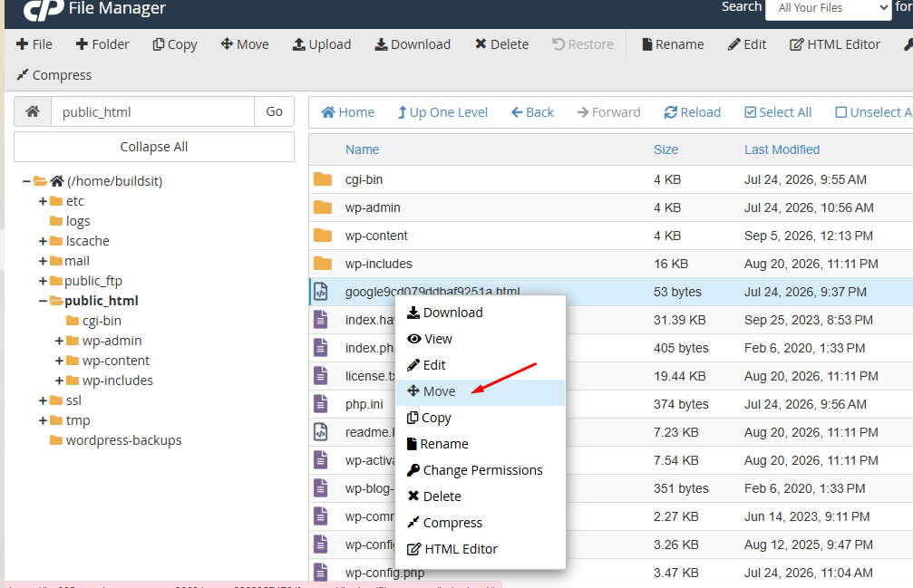This screenshot has height=588, width=913.
Task: Expand the etc folder in tree
Action: coord(43,201)
